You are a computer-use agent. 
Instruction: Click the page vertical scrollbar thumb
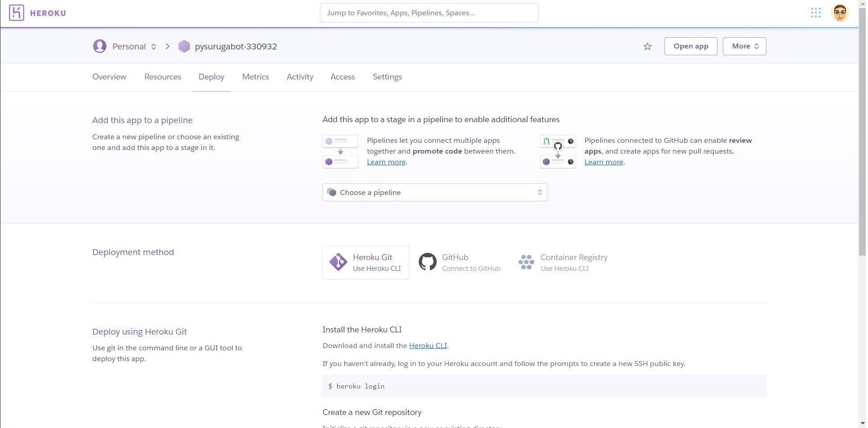pos(862,132)
